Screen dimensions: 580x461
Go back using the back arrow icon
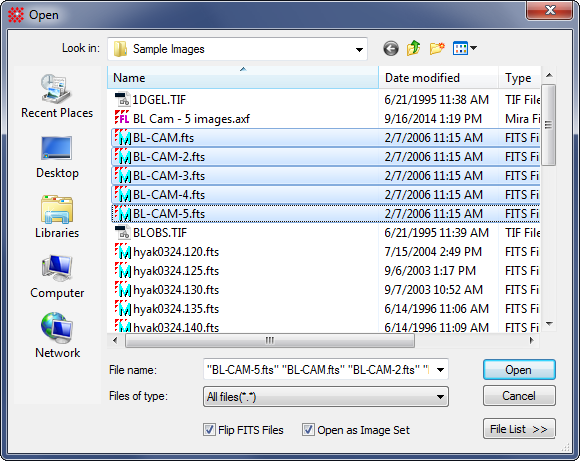coord(391,48)
